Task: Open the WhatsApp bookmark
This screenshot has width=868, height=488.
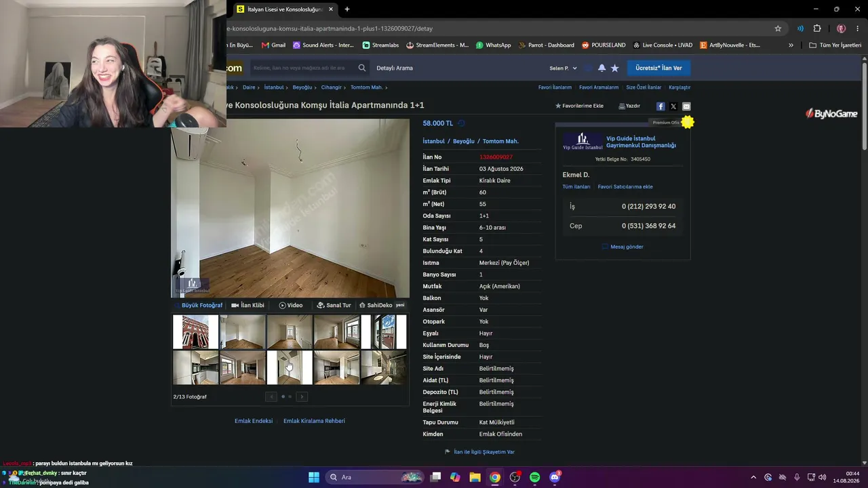Action: pos(493,45)
